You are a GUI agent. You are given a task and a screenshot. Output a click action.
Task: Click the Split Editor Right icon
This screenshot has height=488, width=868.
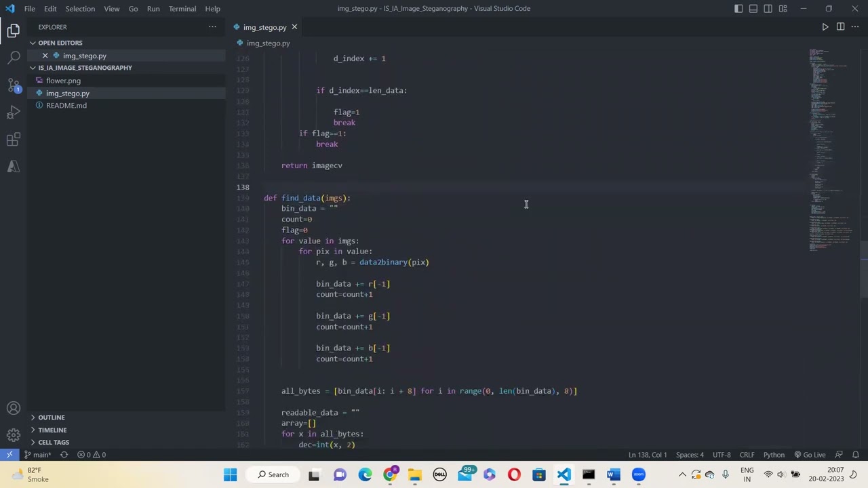840,27
